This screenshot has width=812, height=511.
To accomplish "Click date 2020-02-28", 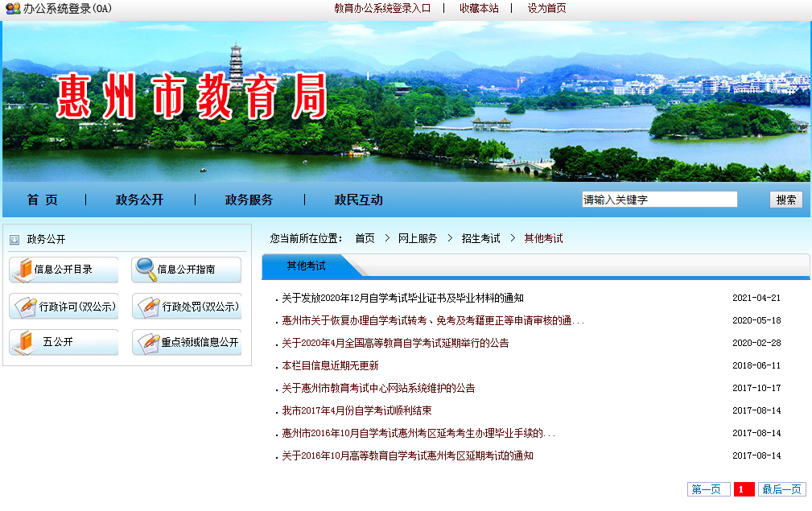I will pyautogui.click(x=756, y=343).
